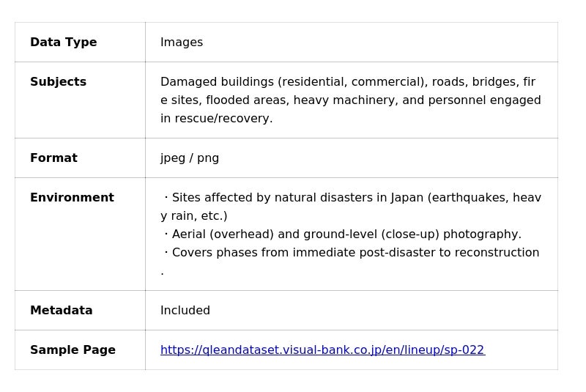Select the "Subjects" row label
The image size is (586, 392).
(59, 82)
